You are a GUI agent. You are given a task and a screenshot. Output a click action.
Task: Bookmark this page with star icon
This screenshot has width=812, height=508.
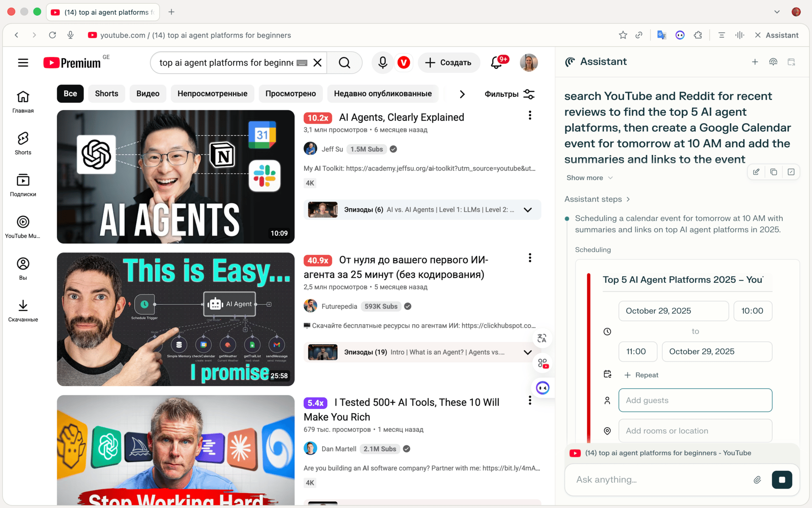[623, 35]
